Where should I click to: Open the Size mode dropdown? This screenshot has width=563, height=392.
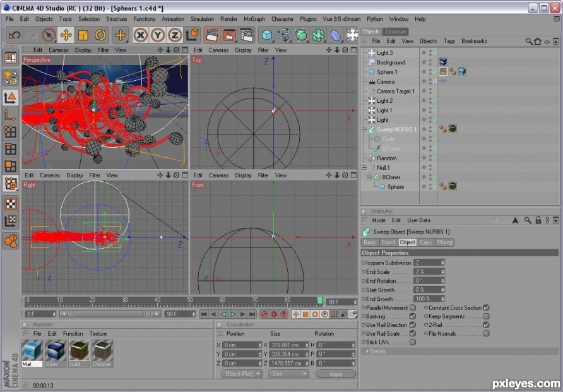click(288, 374)
